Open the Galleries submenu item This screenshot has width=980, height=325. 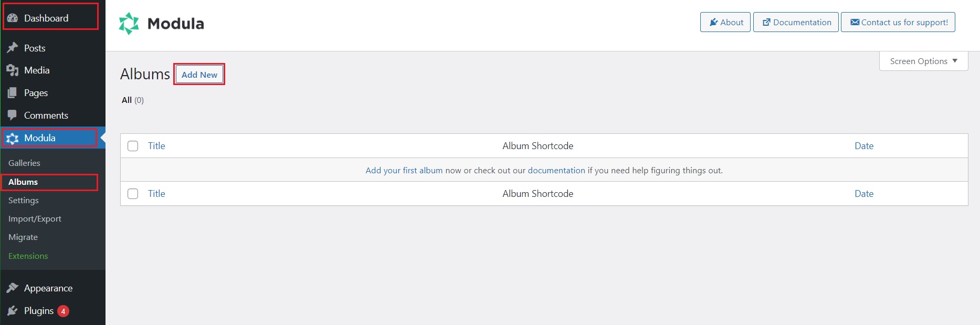click(x=24, y=163)
